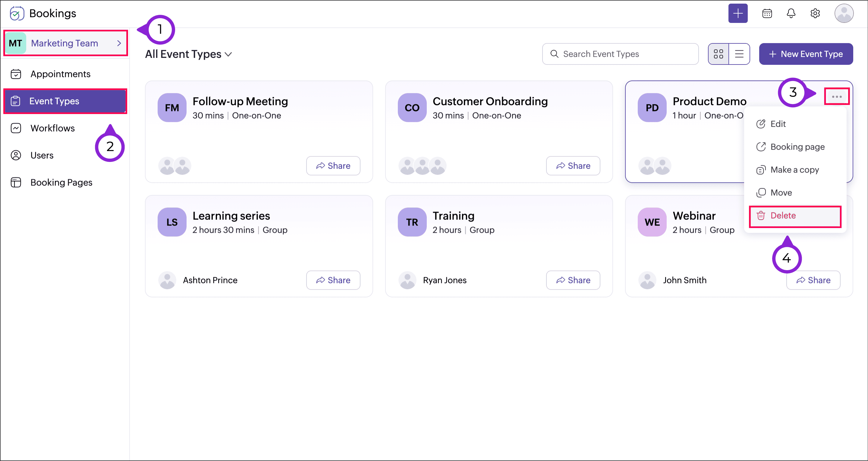Viewport: 868px width, 461px height.
Task: Click the Follow-up Meeting FM badge
Action: coord(172,108)
